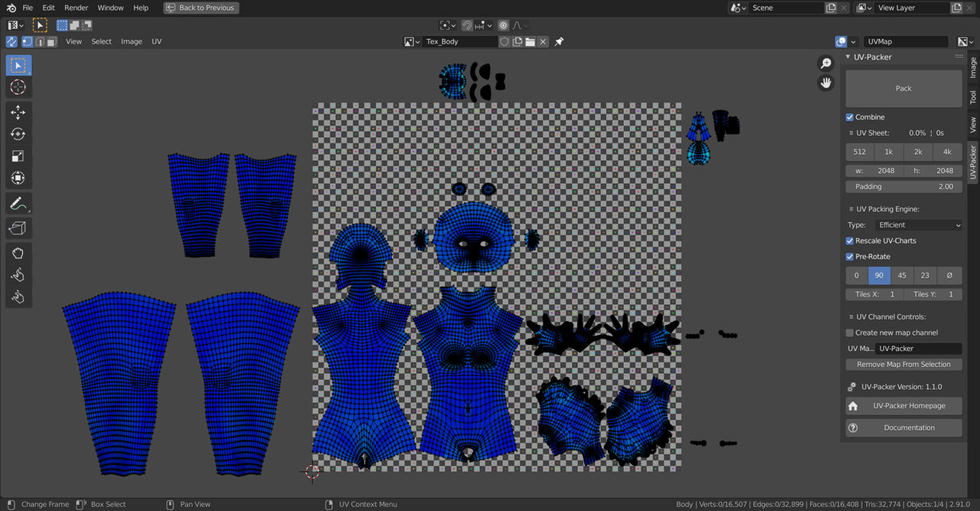Select the Cursor tool in the toolbar
The image size is (980, 511).
pyautogui.click(x=18, y=87)
